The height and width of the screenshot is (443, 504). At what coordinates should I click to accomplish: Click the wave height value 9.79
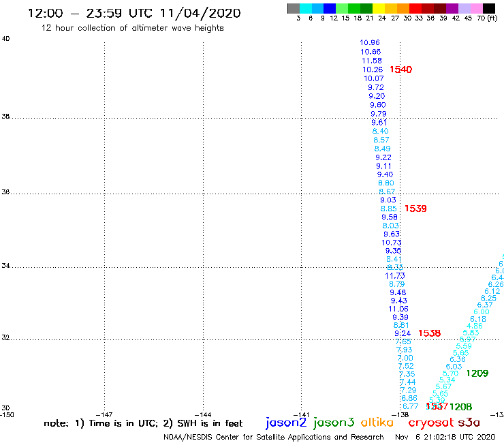378,114
